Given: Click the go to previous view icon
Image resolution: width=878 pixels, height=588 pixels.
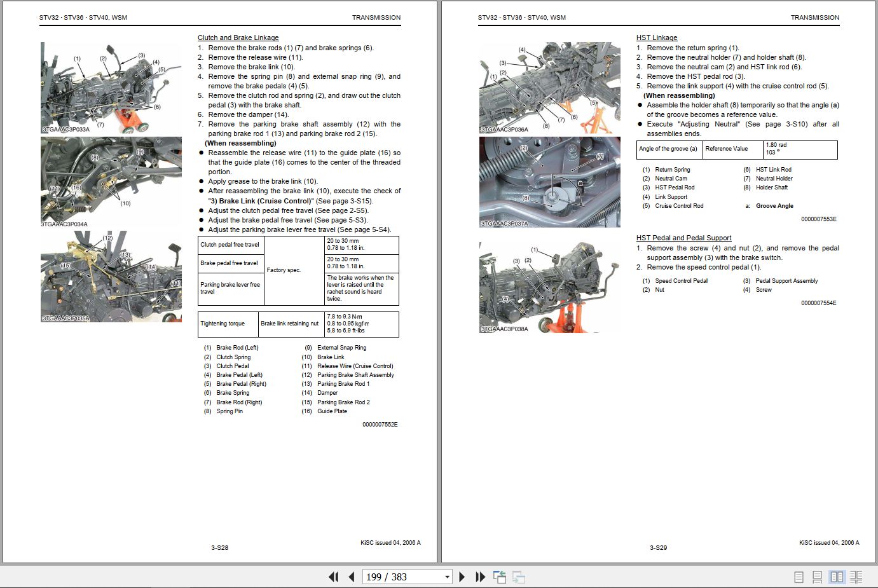Looking at the screenshot, I should [500, 577].
